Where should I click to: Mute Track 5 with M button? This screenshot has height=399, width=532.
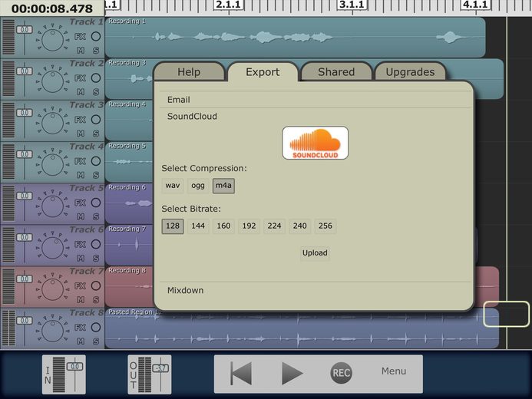(81, 216)
